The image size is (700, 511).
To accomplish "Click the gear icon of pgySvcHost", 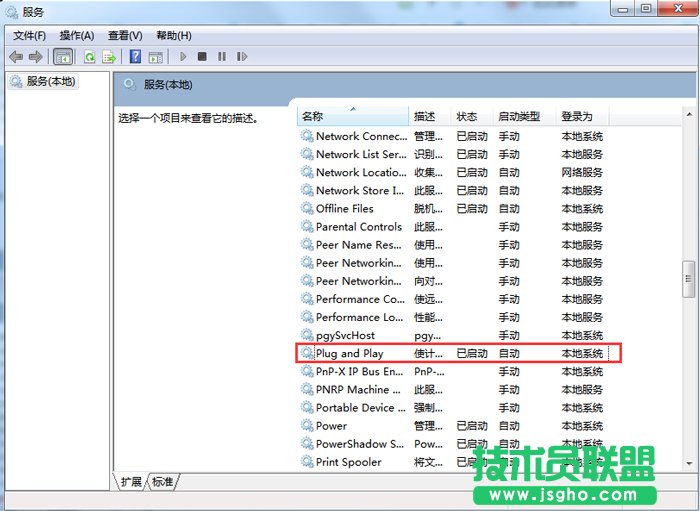I will 307,335.
